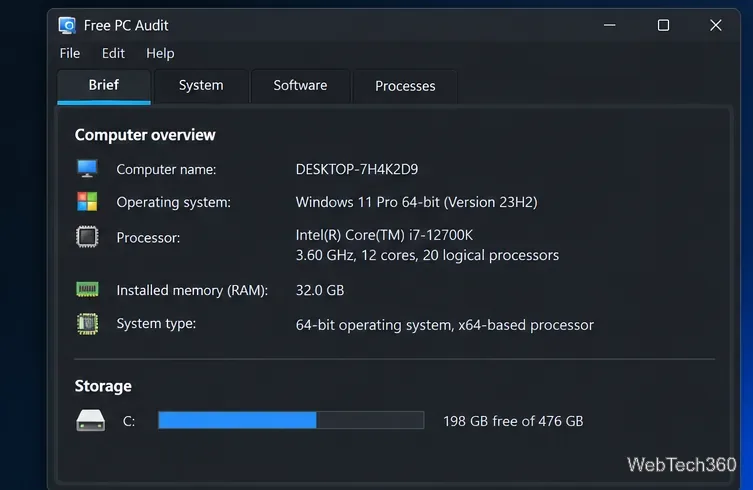Switch to the System tab

(201, 86)
